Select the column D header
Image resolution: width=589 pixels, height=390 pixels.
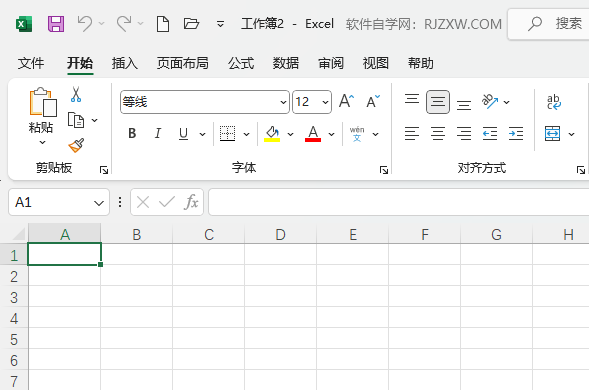[281, 234]
